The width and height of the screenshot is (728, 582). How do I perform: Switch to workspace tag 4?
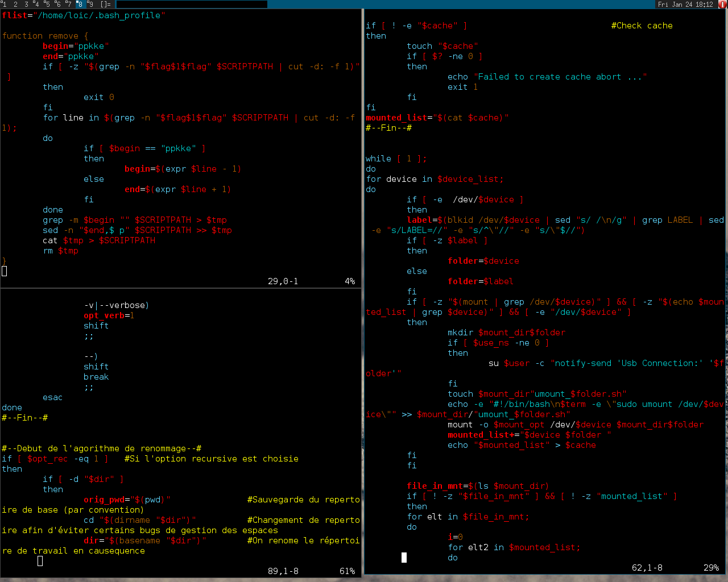click(x=37, y=4)
